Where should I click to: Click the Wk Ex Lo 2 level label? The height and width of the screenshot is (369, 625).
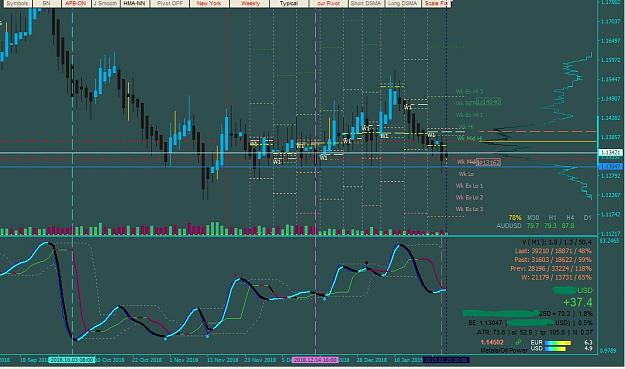(470, 197)
